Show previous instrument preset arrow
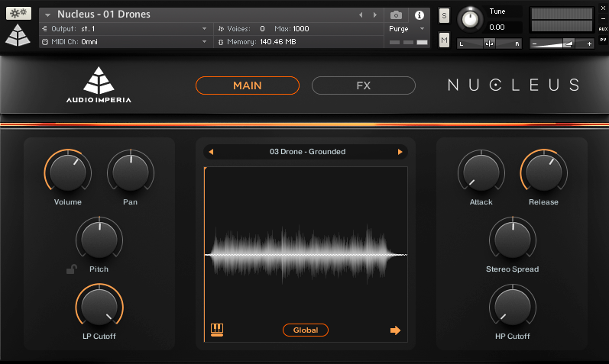Viewport: 609px width, 364px height. coord(361,15)
